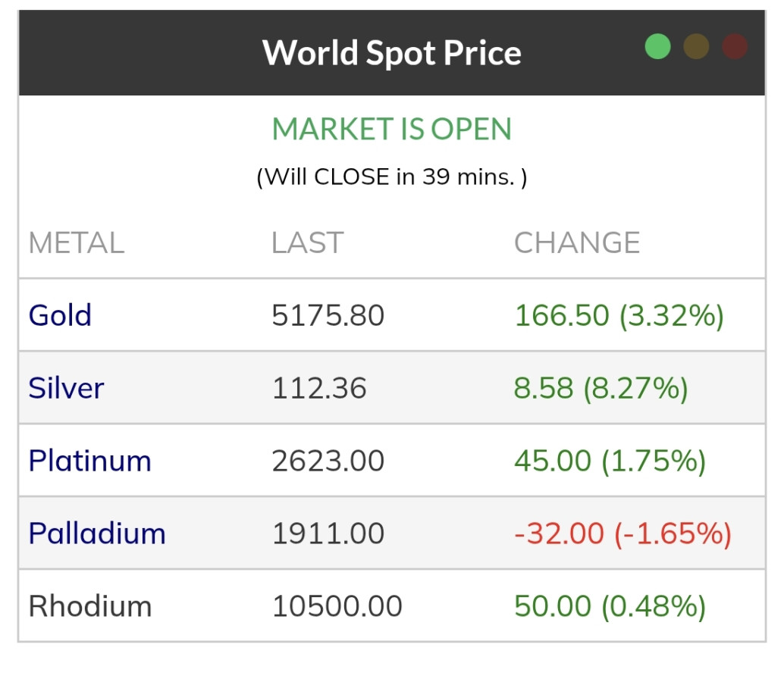Image resolution: width=784 pixels, height=682 pixels.
Task: Click the CHANGE column header
Action: click(x=577, y=243)
